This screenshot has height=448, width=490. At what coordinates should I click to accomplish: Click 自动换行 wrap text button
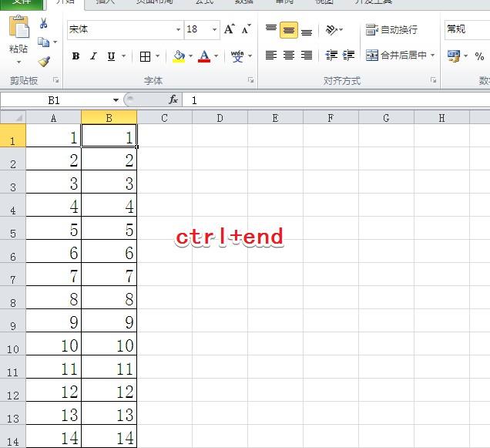point(392,30)
